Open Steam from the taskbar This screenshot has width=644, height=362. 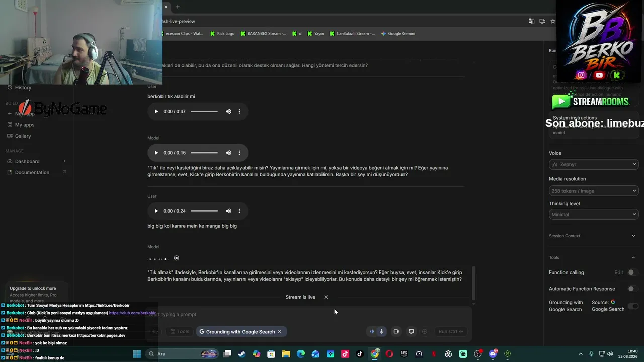(x=242, y=354)
